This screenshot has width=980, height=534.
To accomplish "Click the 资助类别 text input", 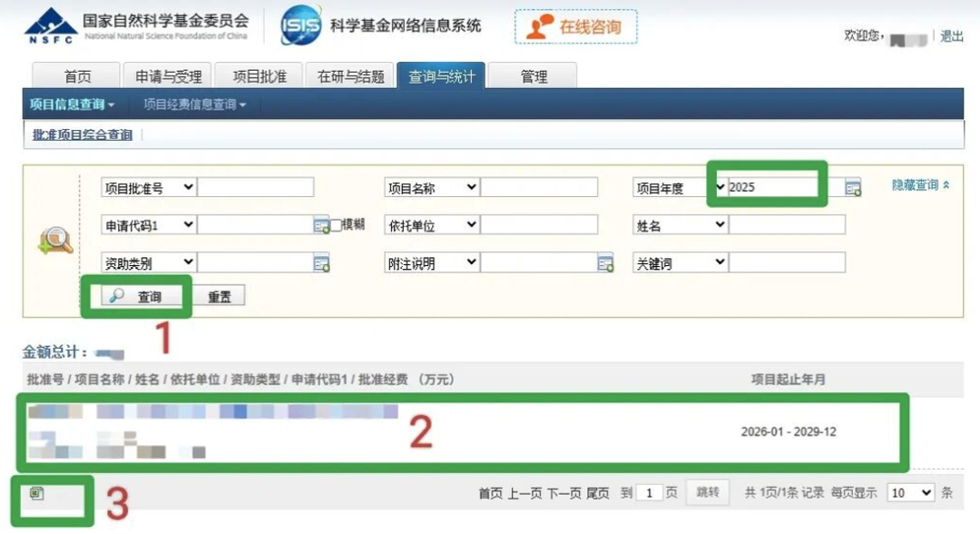I will pos(256,262).
